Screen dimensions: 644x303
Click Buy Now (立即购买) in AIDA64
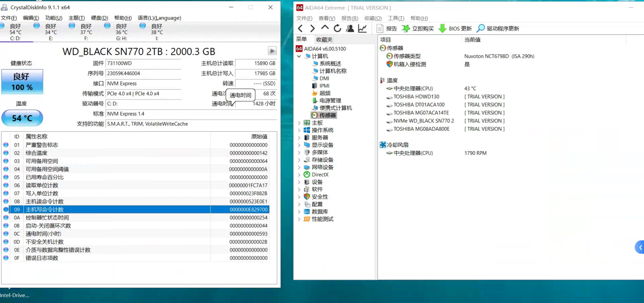click(x=417, y=28)
